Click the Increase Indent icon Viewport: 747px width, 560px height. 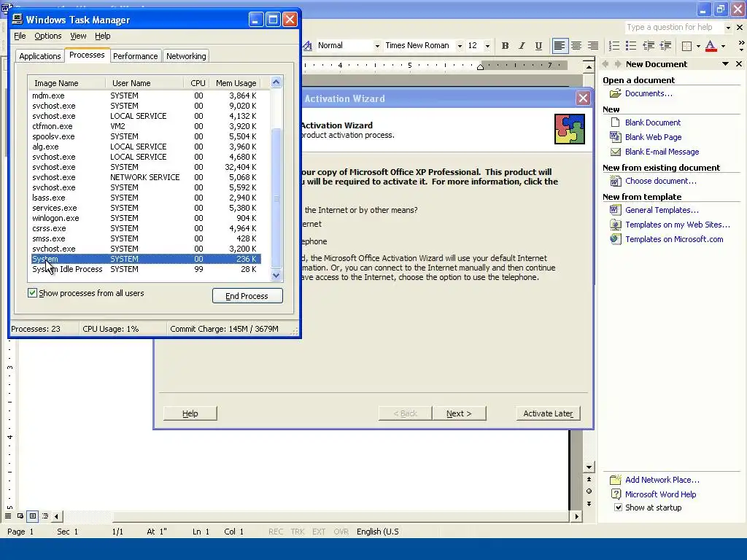click(665, 46)
